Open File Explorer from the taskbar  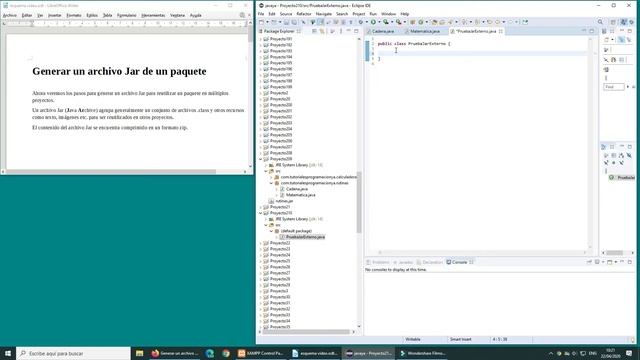click(139, 353)
